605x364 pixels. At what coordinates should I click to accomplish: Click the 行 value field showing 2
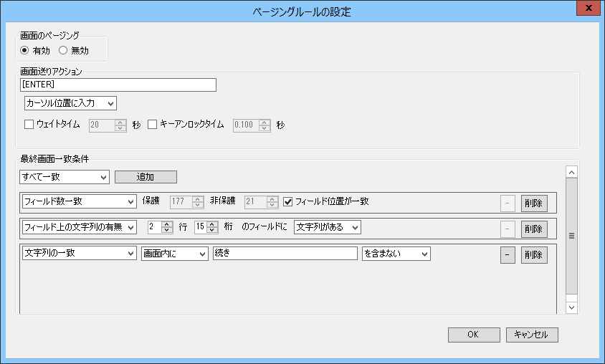[x=155, y=227]
